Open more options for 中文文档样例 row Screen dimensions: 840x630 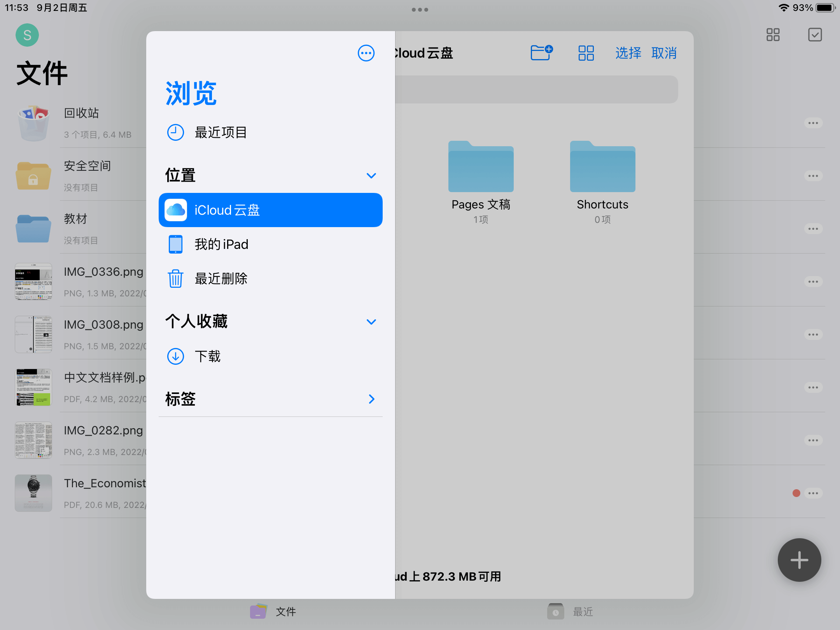tap(813, 387)
